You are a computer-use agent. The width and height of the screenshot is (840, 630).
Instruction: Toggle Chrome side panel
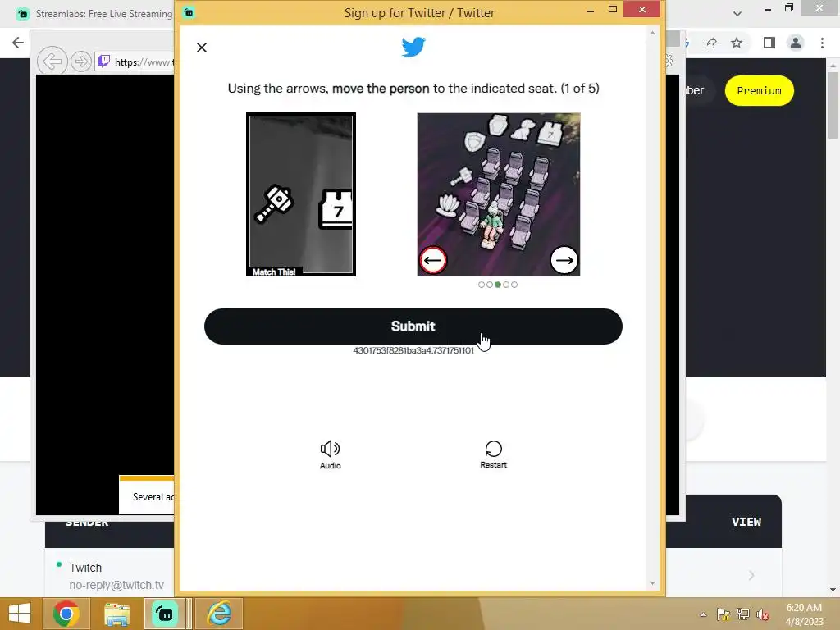click(769, 43)
